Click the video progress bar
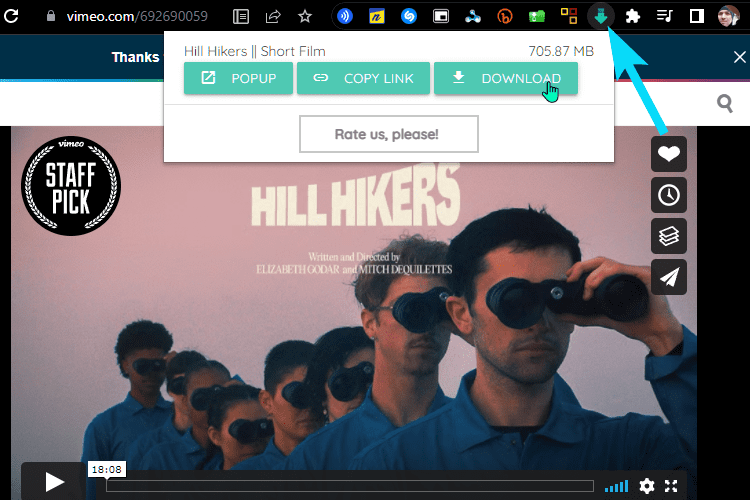The width and height of the screenshot is (750, 500). [x=350, y=486]
